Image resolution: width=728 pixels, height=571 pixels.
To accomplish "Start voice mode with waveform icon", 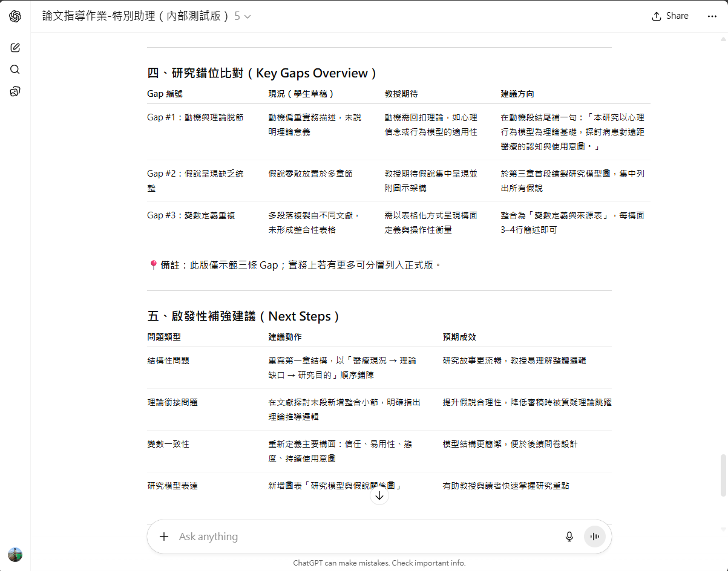I will click(594, 537).
